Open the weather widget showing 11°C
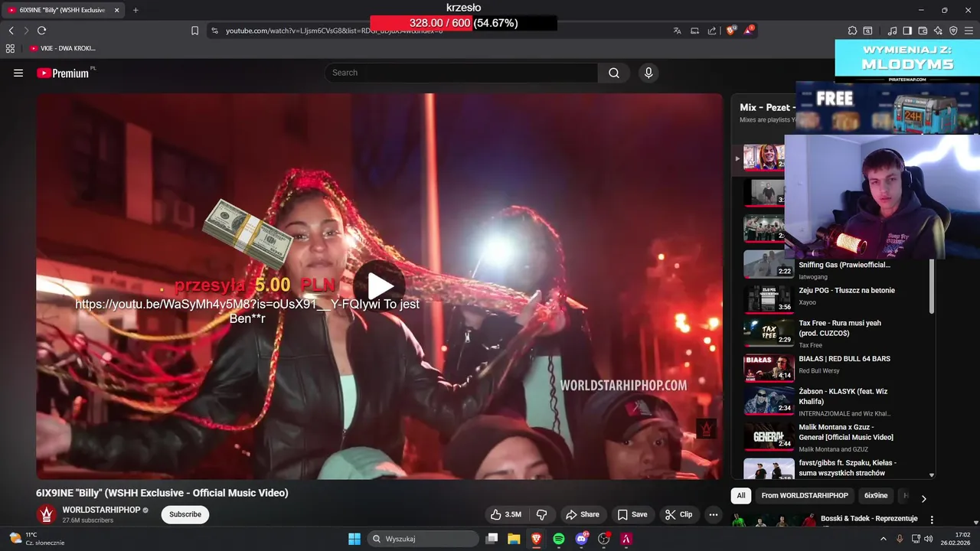This screenshot has height=551, width=980. point(36,539)
